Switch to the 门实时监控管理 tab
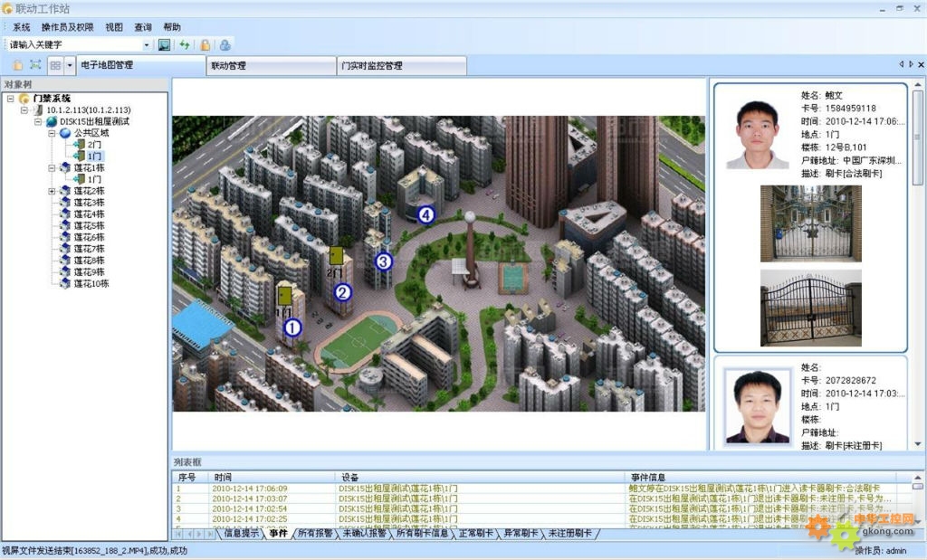The image size is (927, 560). (x=371, y=66)
